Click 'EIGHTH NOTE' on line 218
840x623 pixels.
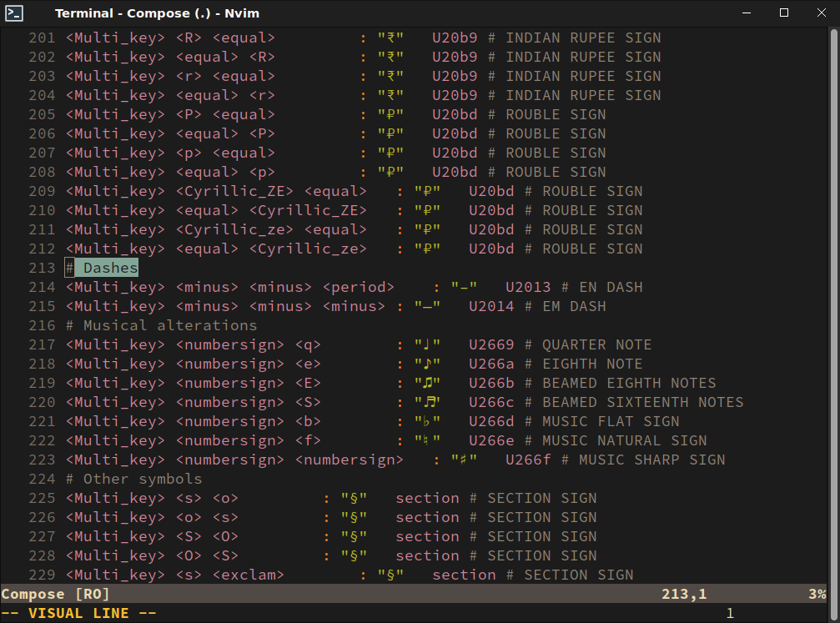[592, 364]
